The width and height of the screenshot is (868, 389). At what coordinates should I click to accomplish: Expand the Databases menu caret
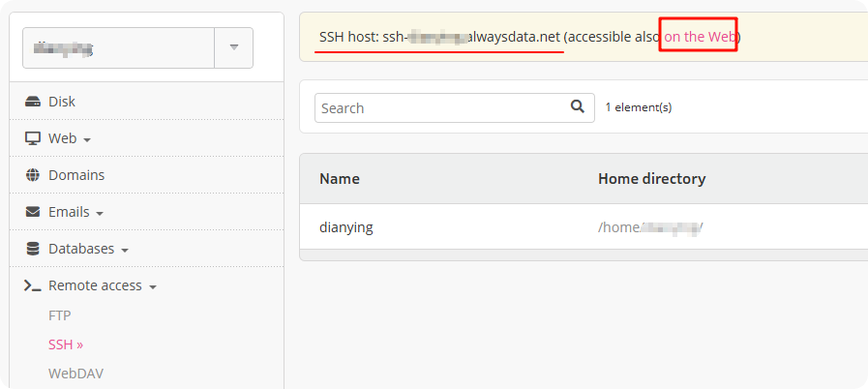pyautogui.click(x=124, y=251)
